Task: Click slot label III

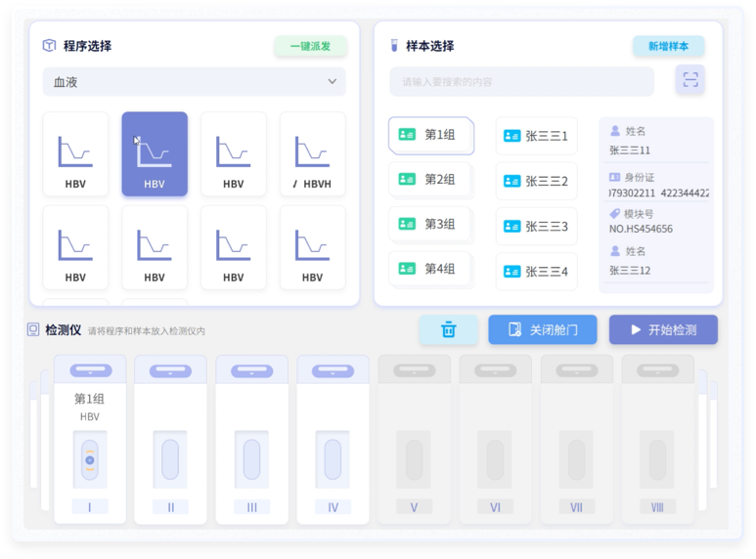Action: (251, 507)
